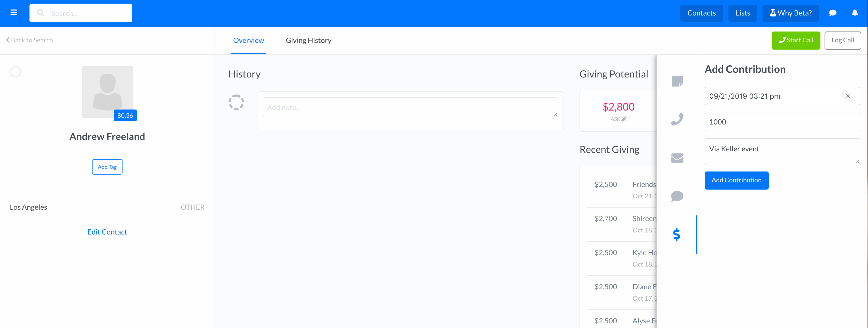Open Contacts from the top bar

(x=702, y=13)
